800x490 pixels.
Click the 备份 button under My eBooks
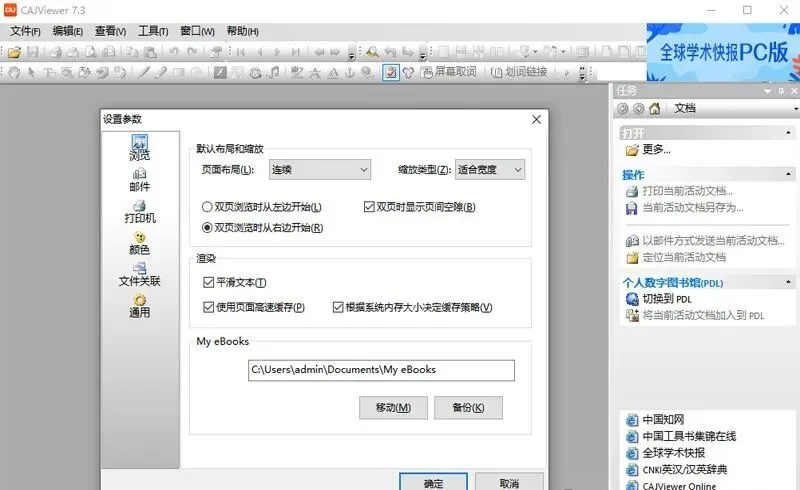coord(468,408)
